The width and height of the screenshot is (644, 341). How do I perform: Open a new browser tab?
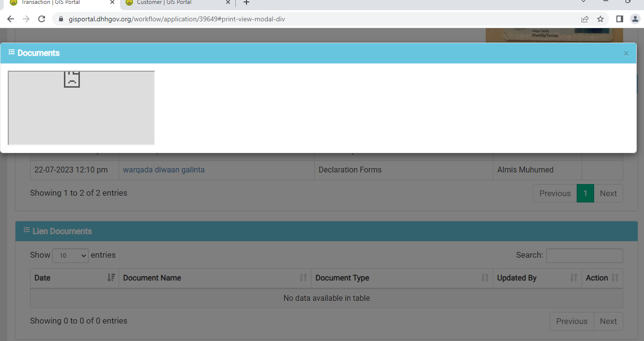tap(246, 2)
